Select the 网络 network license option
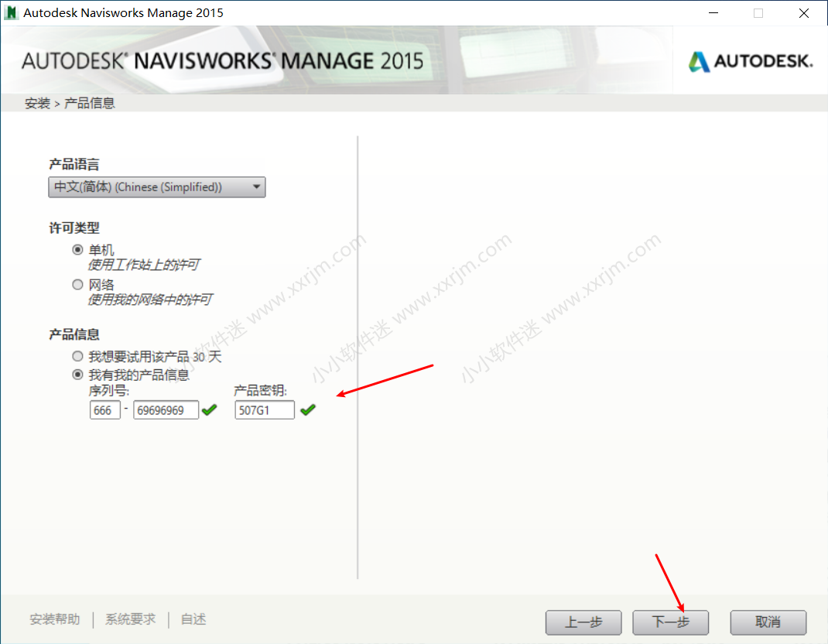The width and height of the screenshot is (828, 644). (x=77, y=285)
